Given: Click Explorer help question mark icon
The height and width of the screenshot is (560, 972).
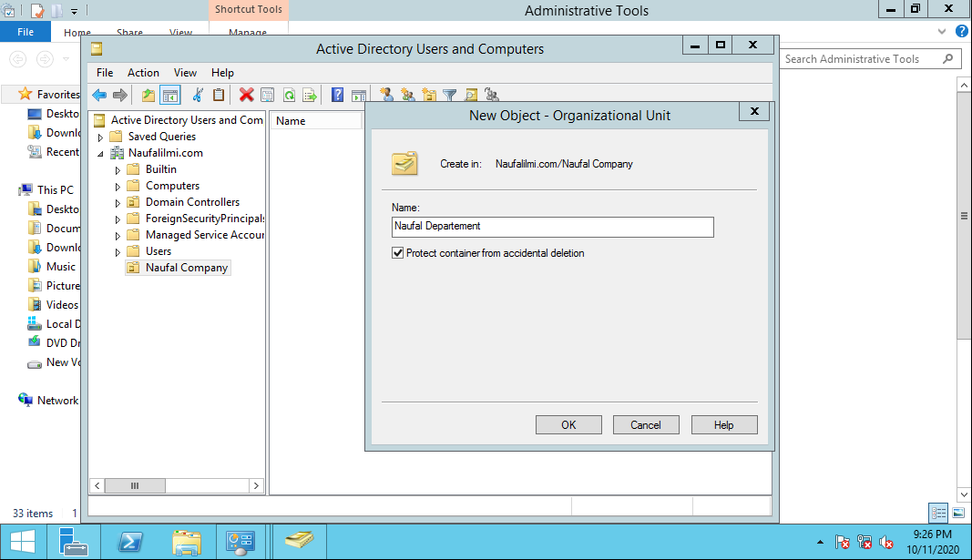Looking at the screenshot, I should 961,31.
